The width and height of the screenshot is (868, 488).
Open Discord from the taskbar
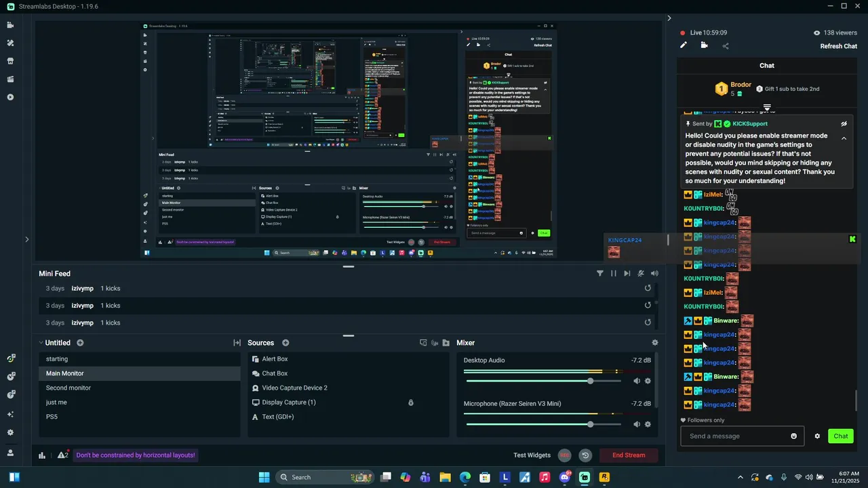(x=565, y=477)
